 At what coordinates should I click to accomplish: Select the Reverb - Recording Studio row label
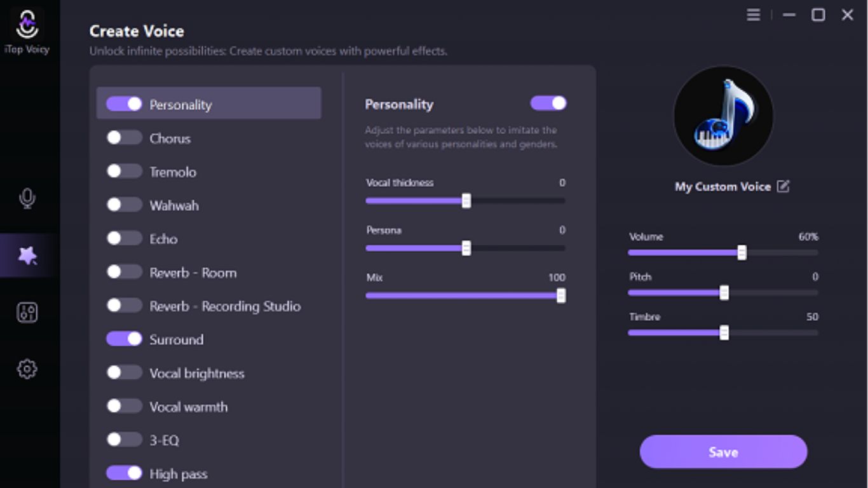coord(225,306)
